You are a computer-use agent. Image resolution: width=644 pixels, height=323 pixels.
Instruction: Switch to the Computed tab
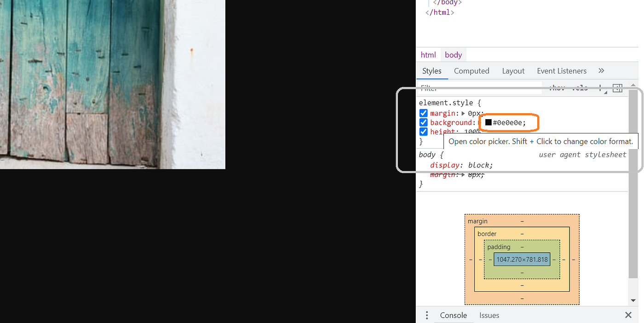tap(471, 71)
